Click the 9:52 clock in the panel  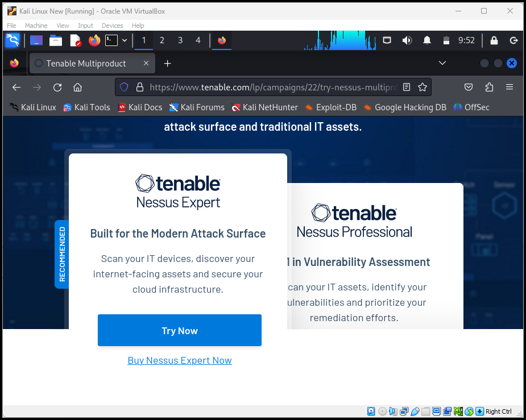coord(466,40)
